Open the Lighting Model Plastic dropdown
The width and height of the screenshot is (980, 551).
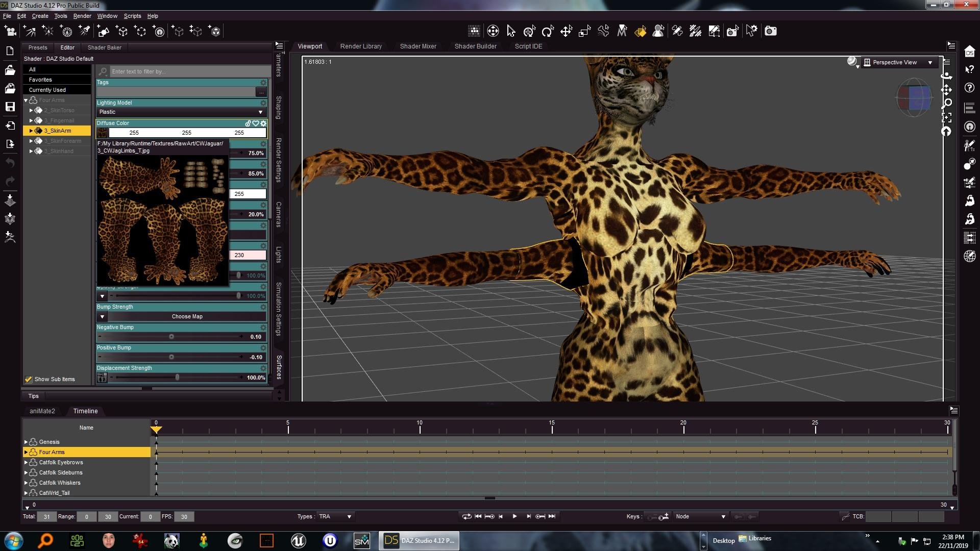181,112
